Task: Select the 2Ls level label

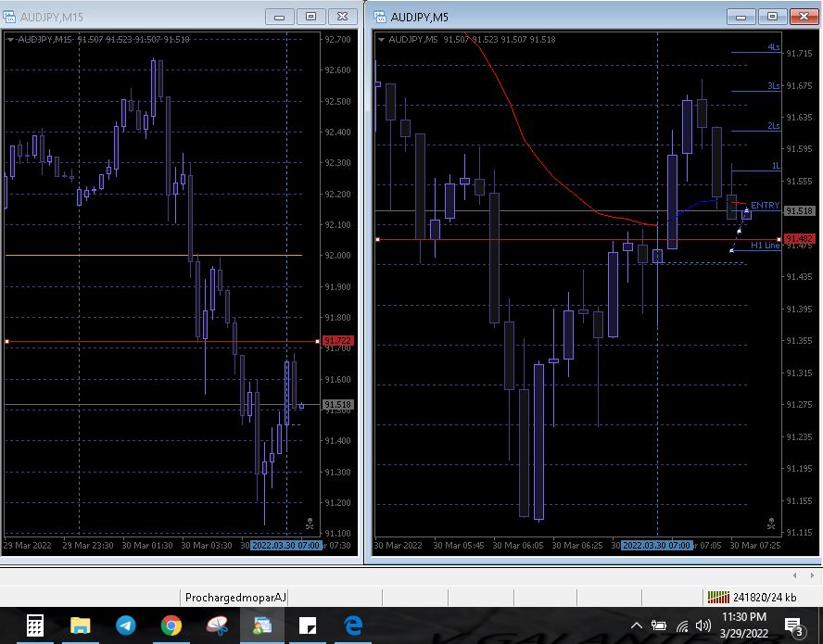Action: point(774,125)
